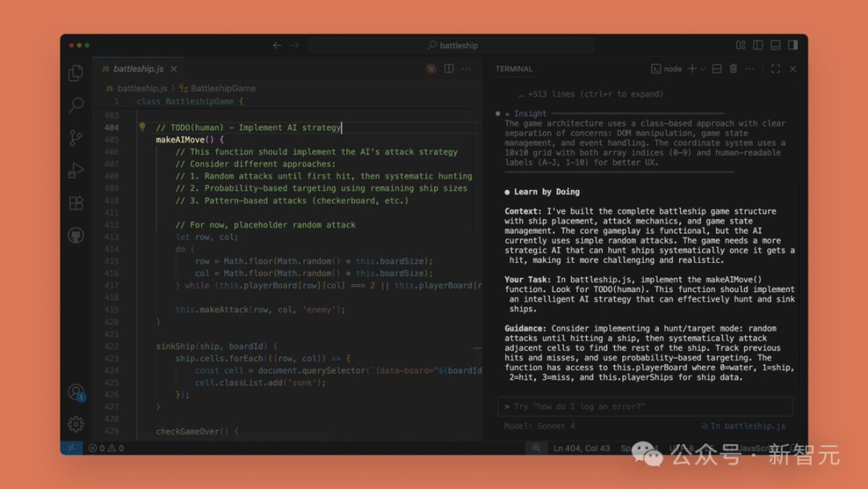Open Customize Layout icon in title bar
868x489 pixels.
(x=741, y=45)
